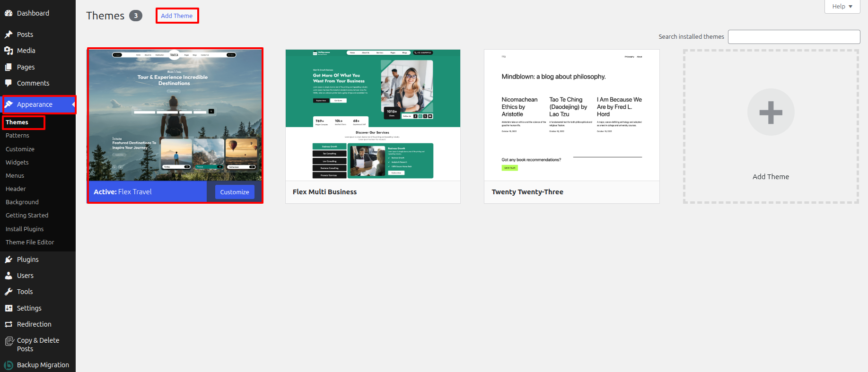Image resolution: width=868 pixels, height=372 pixels.
Task: Open the Install Plugins link
Action: [x=25, y=229]
